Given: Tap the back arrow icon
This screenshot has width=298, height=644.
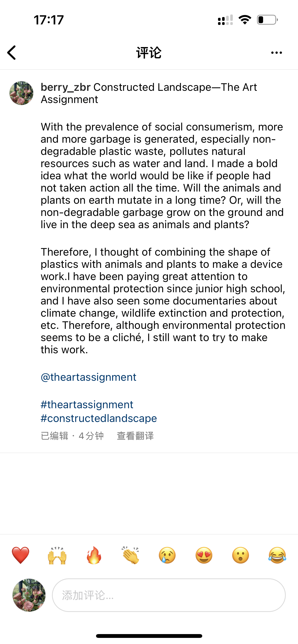Looking at the screenshot, I should [12, 53].
